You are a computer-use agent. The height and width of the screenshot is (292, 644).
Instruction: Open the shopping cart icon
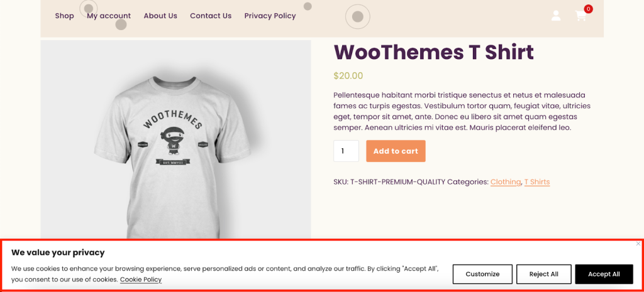tap(580, 16)
